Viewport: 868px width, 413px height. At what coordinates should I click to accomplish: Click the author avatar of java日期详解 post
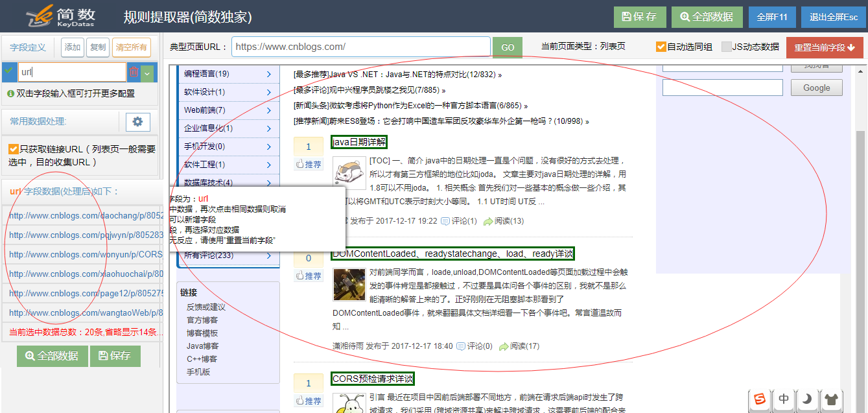349,173
